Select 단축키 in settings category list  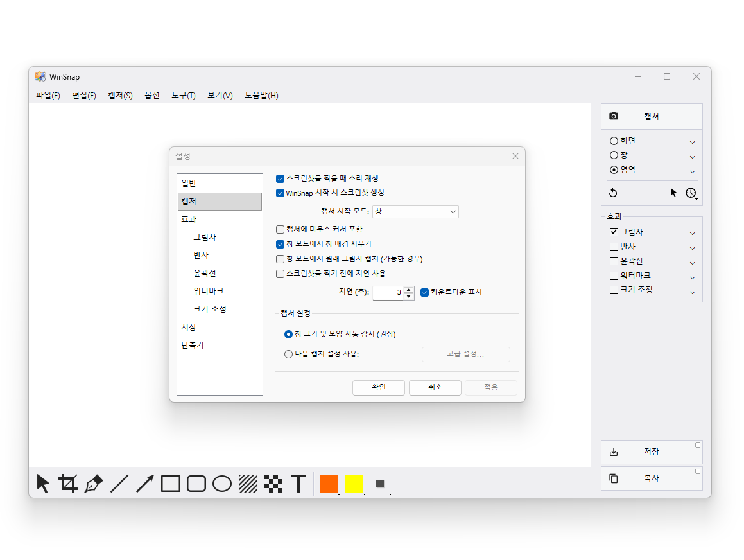coord(220,345)
